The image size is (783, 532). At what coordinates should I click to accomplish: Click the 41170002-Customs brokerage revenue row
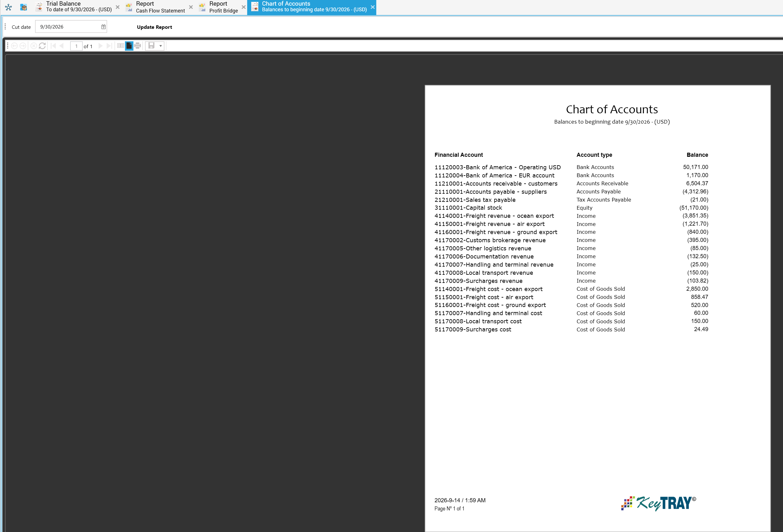point(571,240)
